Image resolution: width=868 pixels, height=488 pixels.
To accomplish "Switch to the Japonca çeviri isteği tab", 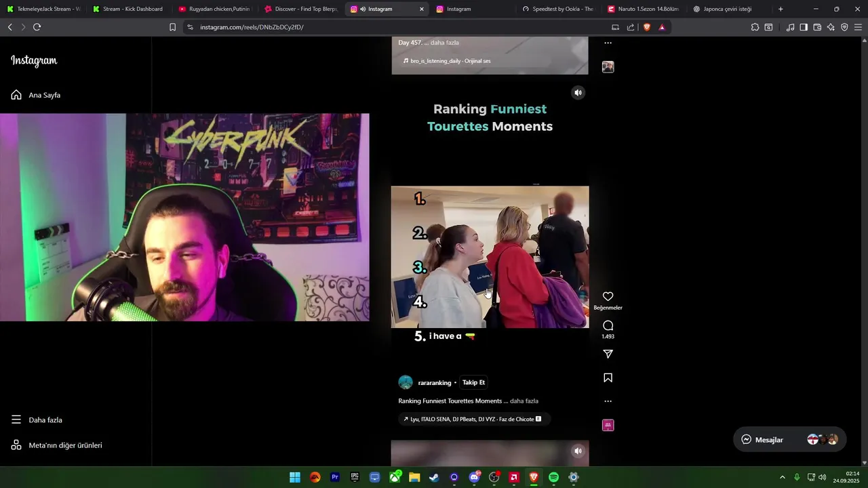I will 730,9.
